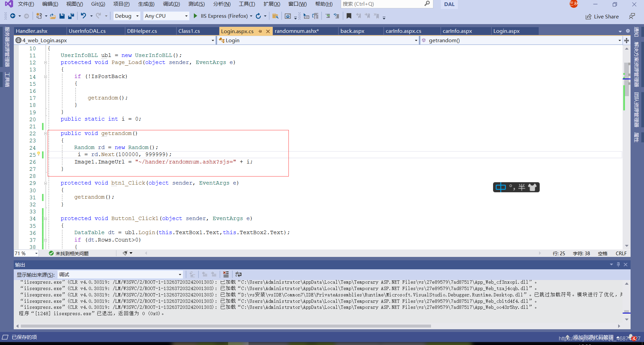Collapse the Button1_Click1 method on line 34
This screenshot has height=345, width=644.
[46, 218]
